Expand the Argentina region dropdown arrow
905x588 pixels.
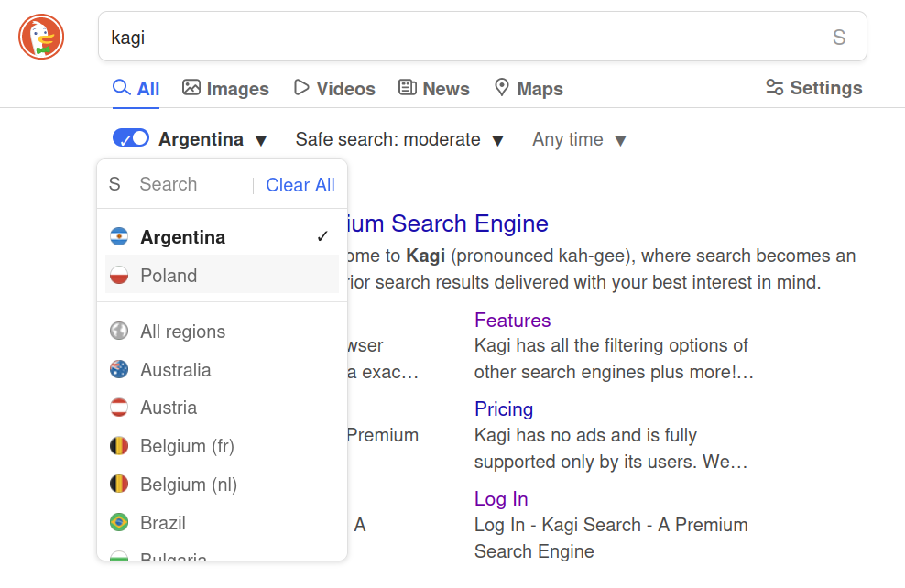click(x=261, y=141)
